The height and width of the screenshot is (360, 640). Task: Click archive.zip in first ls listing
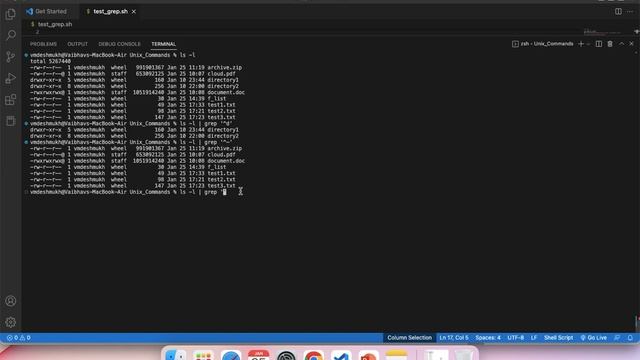[224, 67]
